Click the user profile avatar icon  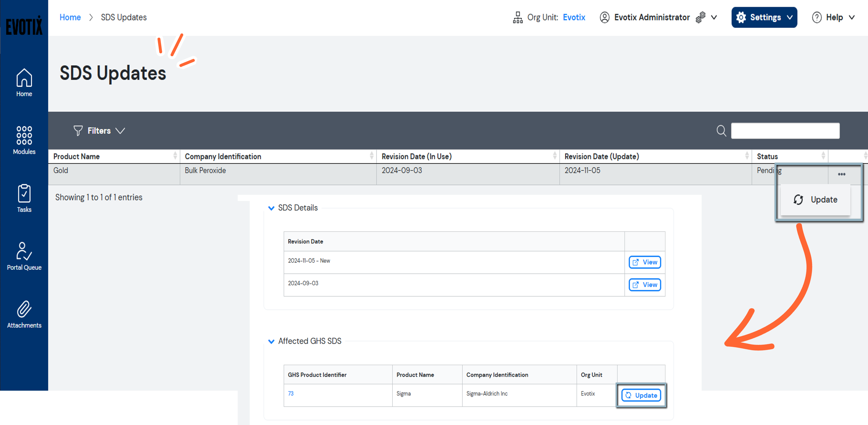click(x=604, y=17)
